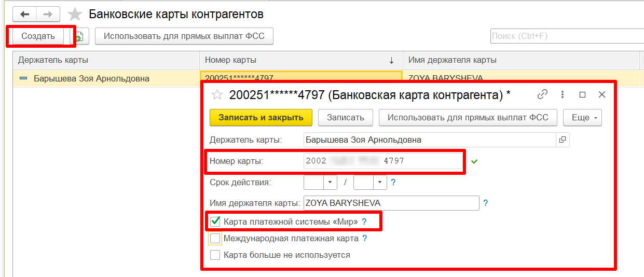Copy link to card via chain icon
The image size is (644, 277).
point(542,94)
